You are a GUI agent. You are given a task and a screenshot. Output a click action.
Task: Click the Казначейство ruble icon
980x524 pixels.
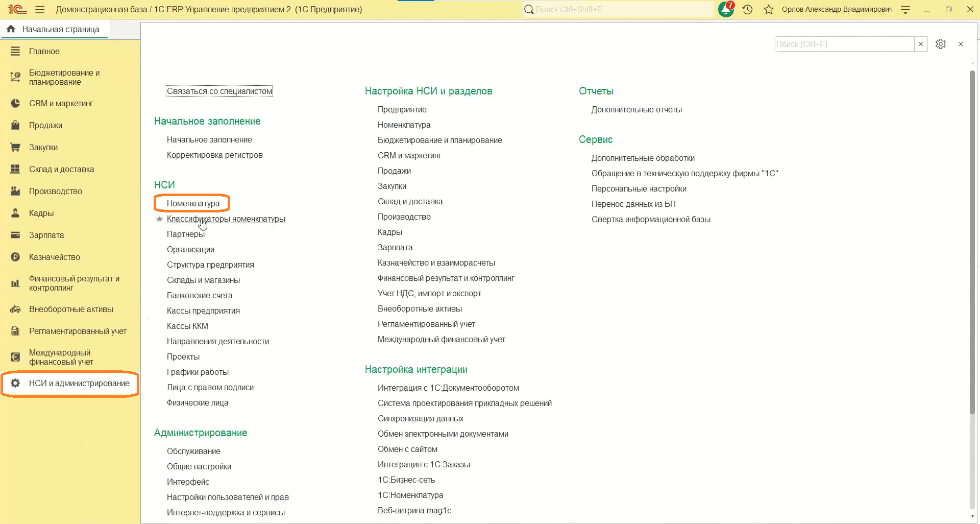point(15,257)
